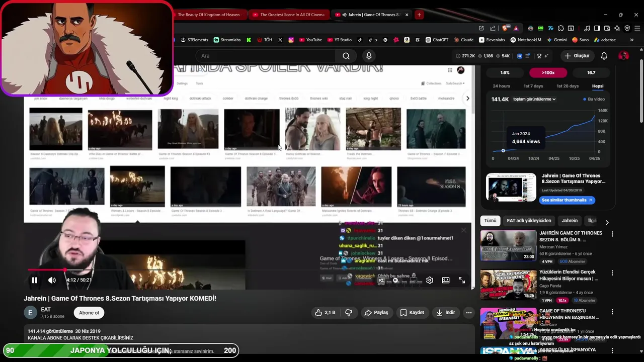The height and width of the screenshot is (362, 644).
Task: Download video with İndir button
Action: tap(445, 313)
